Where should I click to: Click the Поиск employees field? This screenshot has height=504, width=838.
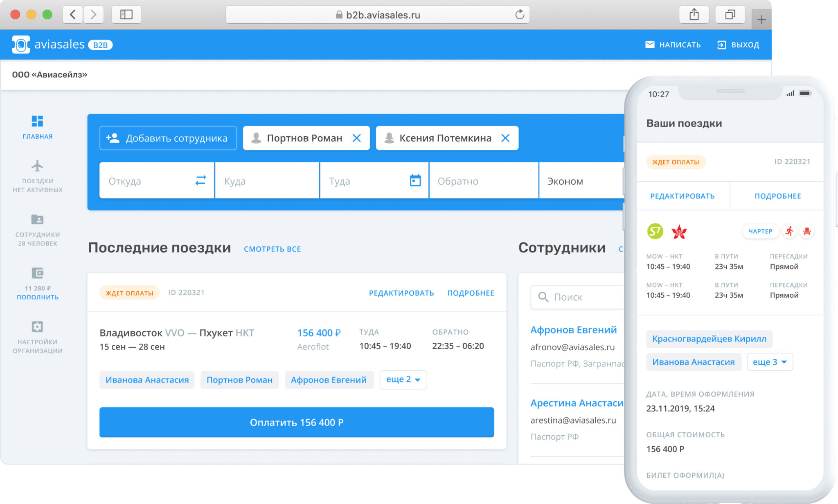(x=578, y=297)
